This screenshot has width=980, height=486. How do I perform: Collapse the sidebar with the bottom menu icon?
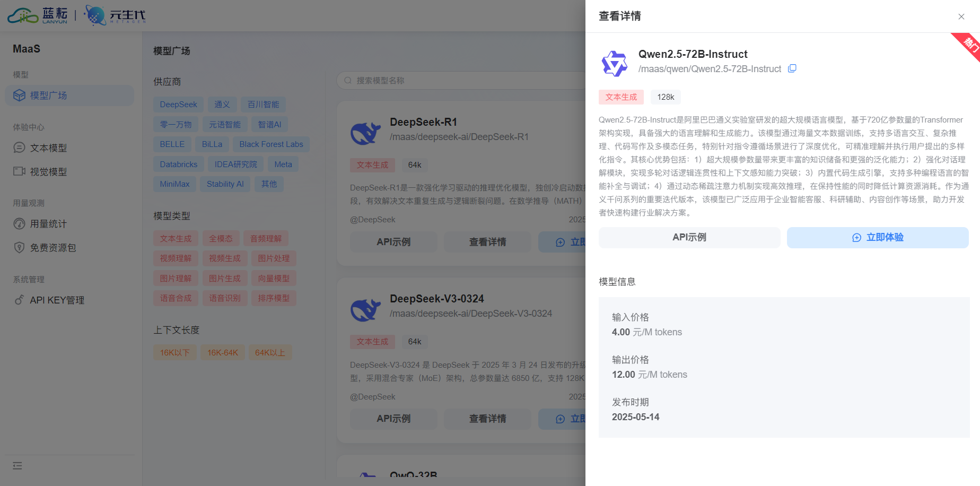[x=17, y=466]
